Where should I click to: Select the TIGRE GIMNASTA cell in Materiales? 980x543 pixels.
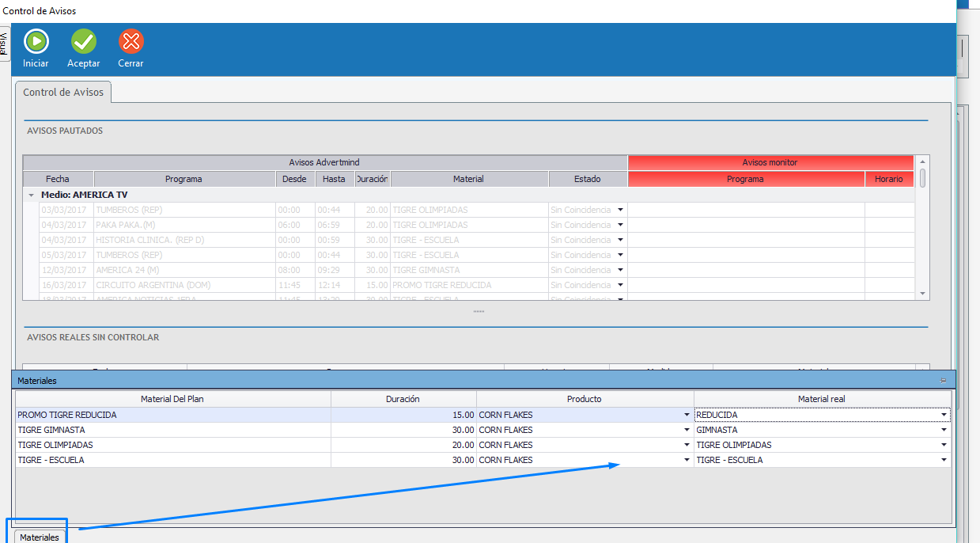click(172, 430)
